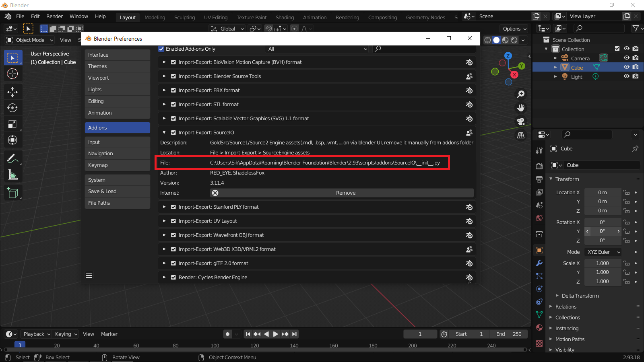Open the Physics properties tab
The height and width of the screenshot is (362, 644).
point(539,289)
